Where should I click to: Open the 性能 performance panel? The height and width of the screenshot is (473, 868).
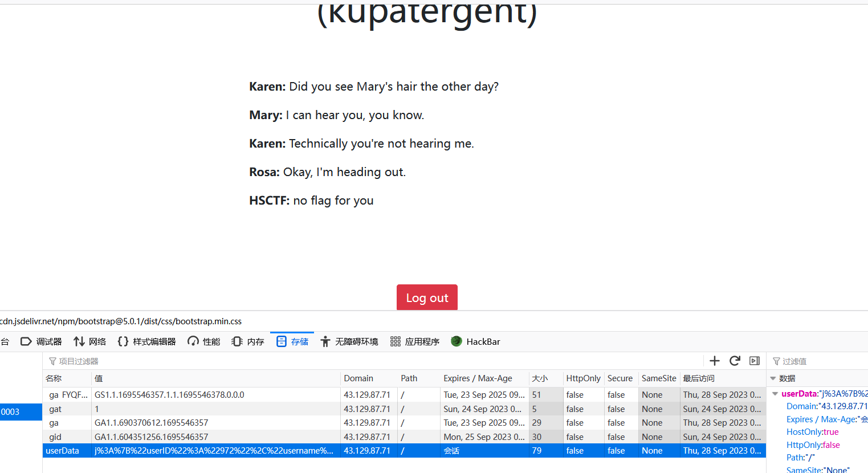(x=204, y=341)
